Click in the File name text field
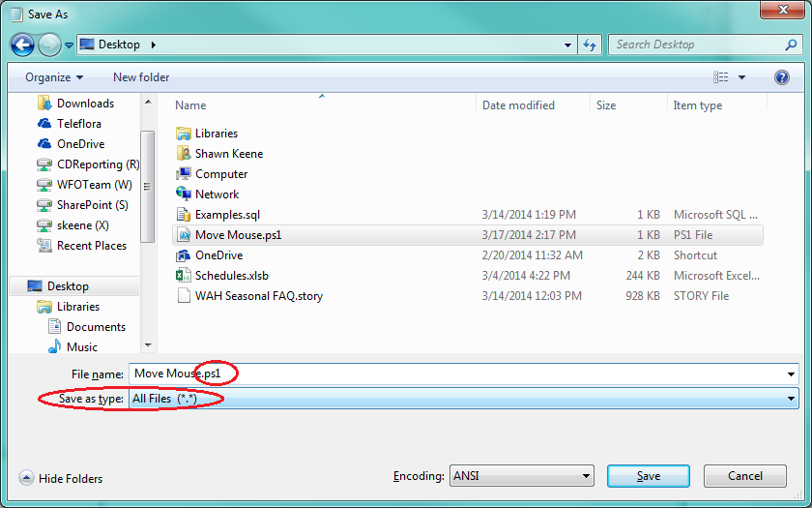This screenshot has height=508, width=812. click(x=456, y=374)
